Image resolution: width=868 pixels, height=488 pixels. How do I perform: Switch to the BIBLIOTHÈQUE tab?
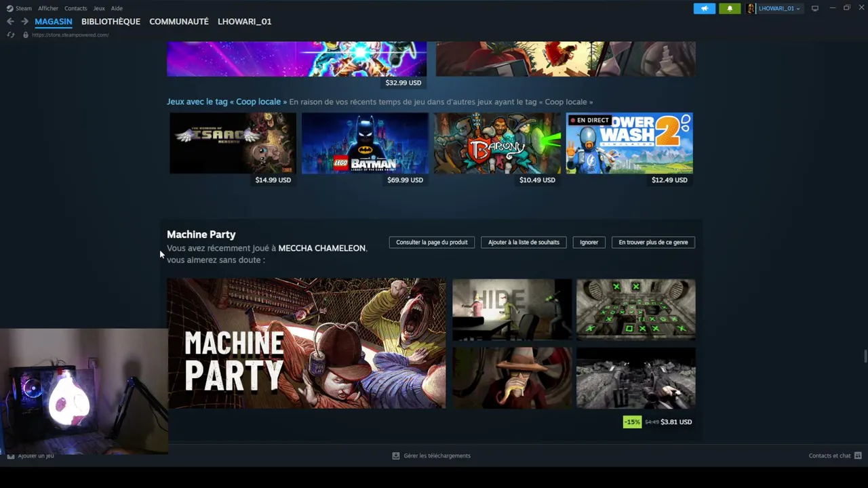[x=111, y=22]
